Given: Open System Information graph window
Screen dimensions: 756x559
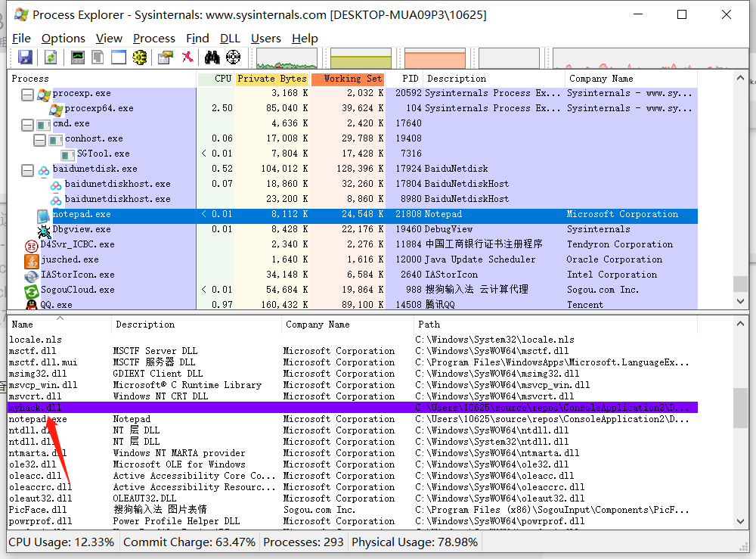Looking at the screenshot, I should point(78,57).
